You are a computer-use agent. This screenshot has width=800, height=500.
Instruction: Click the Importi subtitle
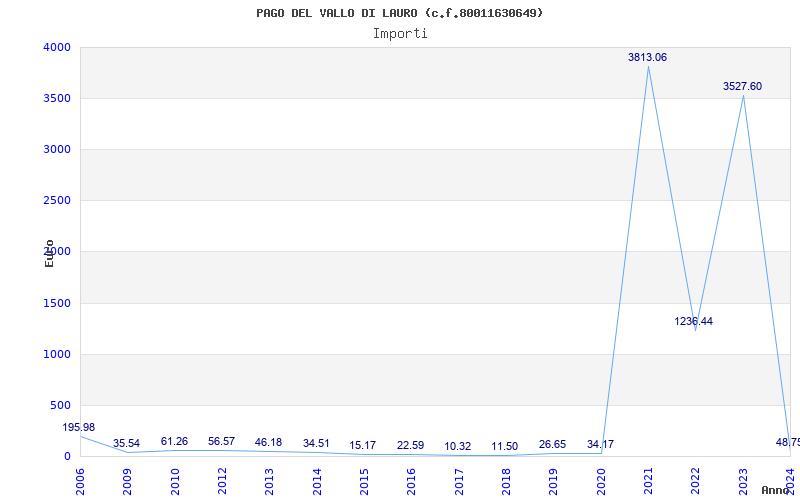click(x=400, y=33)
